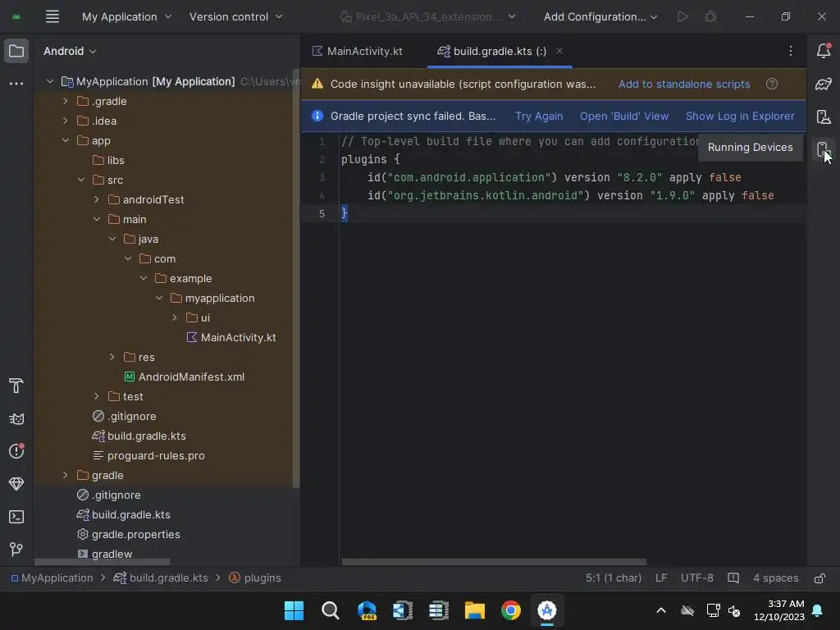Close build.gradle.kts tab
The width and height of the screenshot is (840, 630).
(559, 51)
